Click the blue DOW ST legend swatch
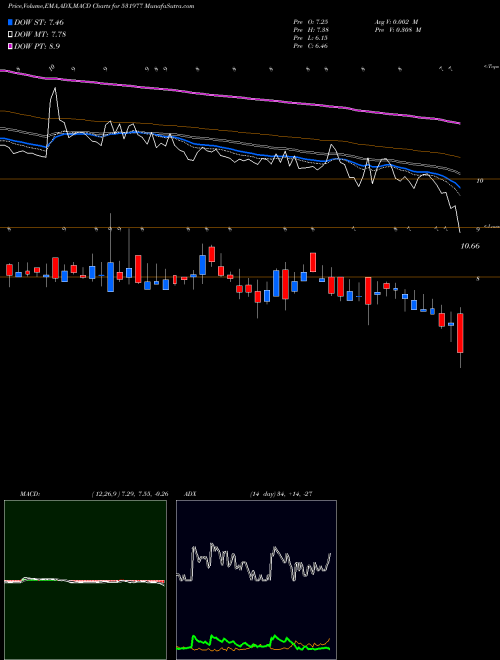Screen dimensions: 500x660 pyautogui.click(x=11, y=22)
